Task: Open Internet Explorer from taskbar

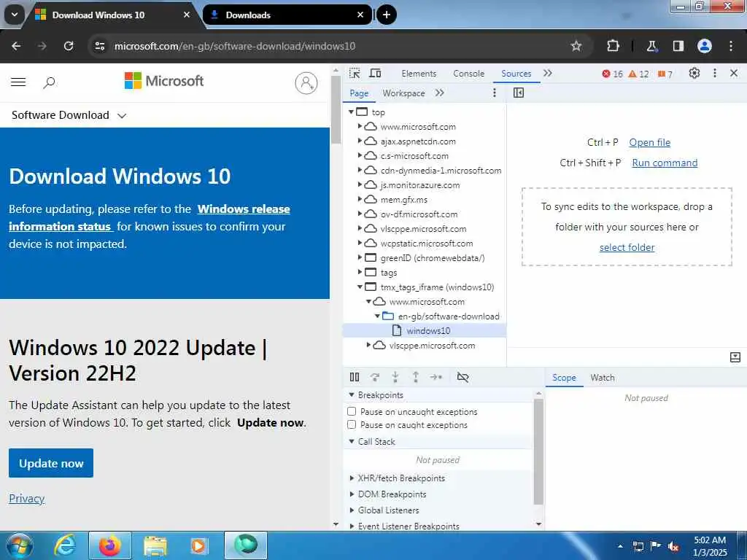Action: coord(64,545)
